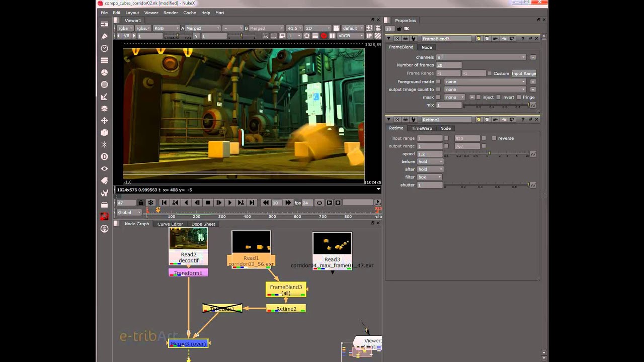
Task: Click the shutter slider in Retime2
Action: pos(487,185)
